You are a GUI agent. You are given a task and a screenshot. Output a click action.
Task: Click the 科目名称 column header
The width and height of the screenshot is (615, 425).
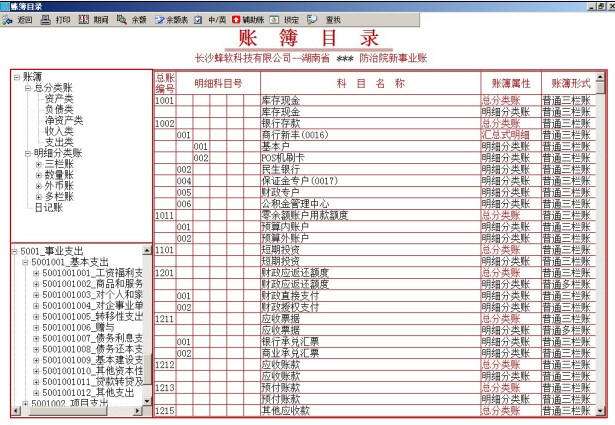371,83
